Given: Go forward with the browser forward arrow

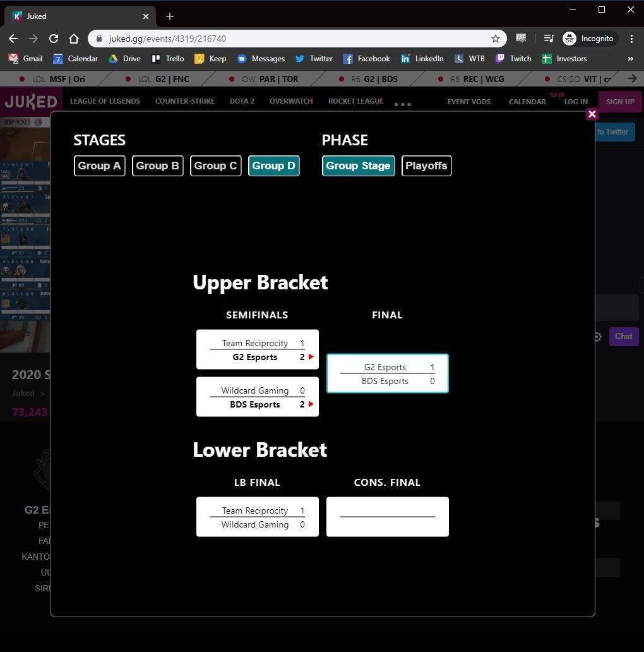Looking at the screenshot, I should point(33,39).
